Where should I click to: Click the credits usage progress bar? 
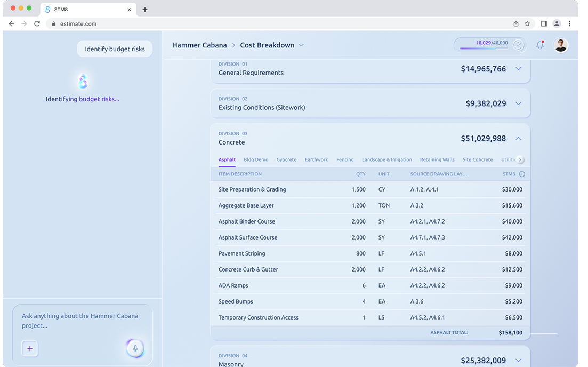click(484, 49)
